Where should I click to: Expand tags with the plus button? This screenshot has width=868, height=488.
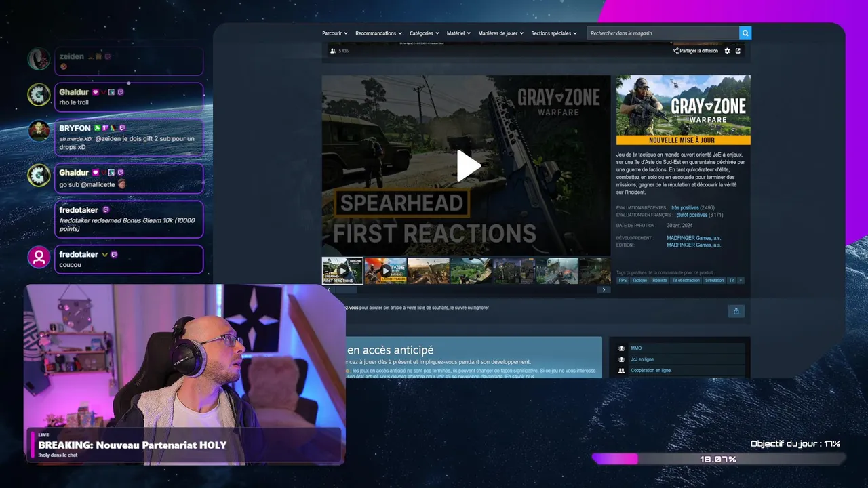741,280
